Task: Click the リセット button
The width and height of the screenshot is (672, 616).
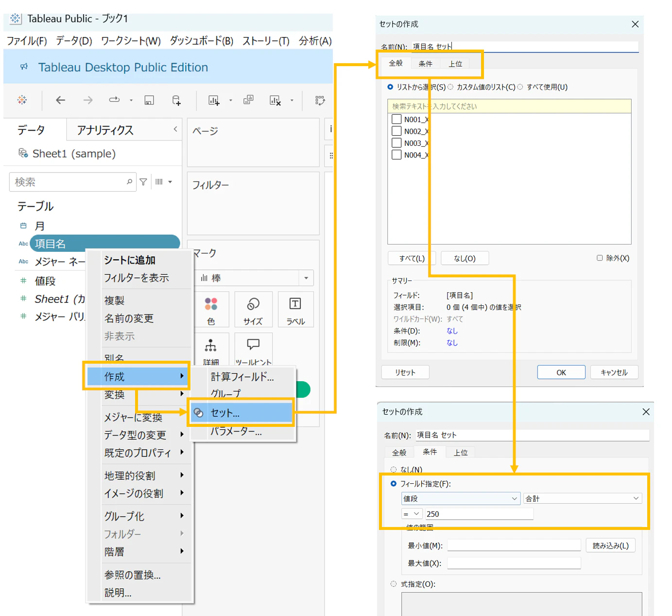Action: (405, 372)
